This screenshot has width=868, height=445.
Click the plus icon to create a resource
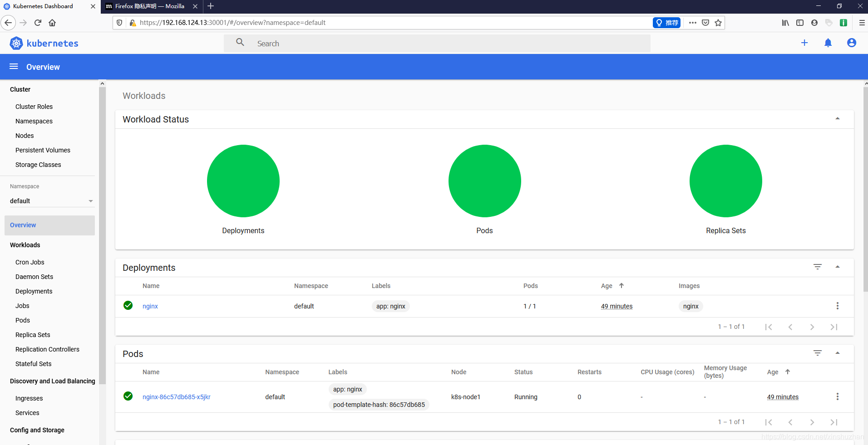click(804, 43)
